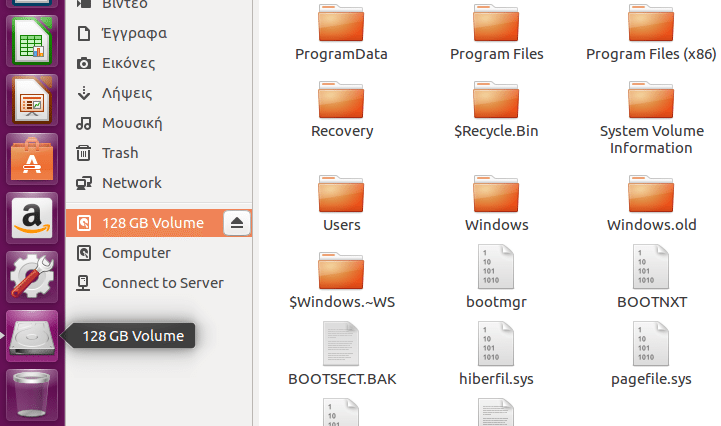Select the bootmgr binary file
721x426 pixels.
click(496, 277)
